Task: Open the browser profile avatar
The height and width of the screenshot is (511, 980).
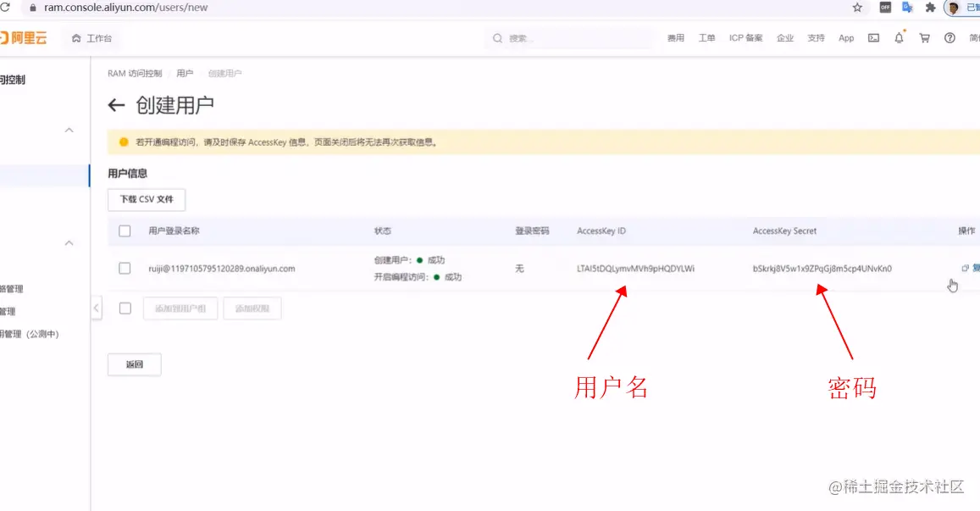Action: [954, 8]
